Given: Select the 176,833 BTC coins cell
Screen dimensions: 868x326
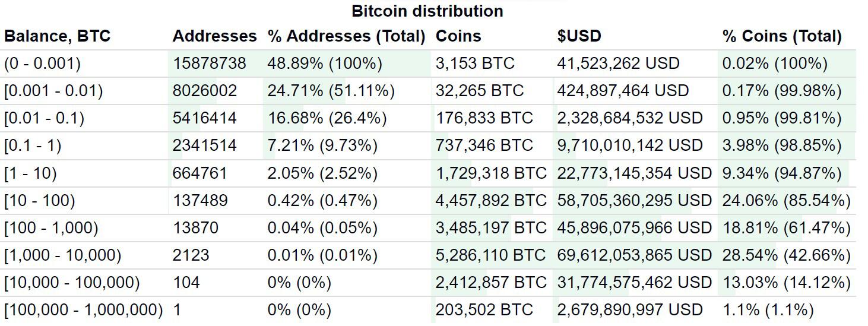Looking at the screenshot, I should [484, 118].
